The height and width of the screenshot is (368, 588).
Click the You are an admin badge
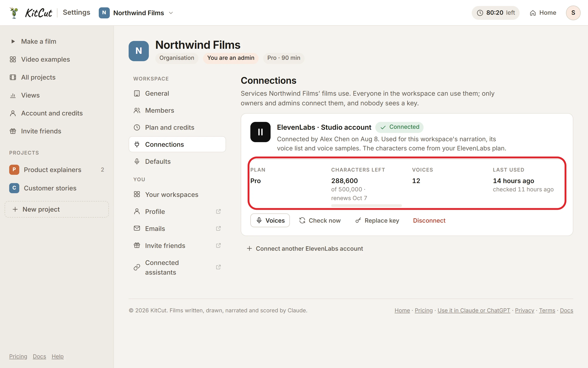231,58
